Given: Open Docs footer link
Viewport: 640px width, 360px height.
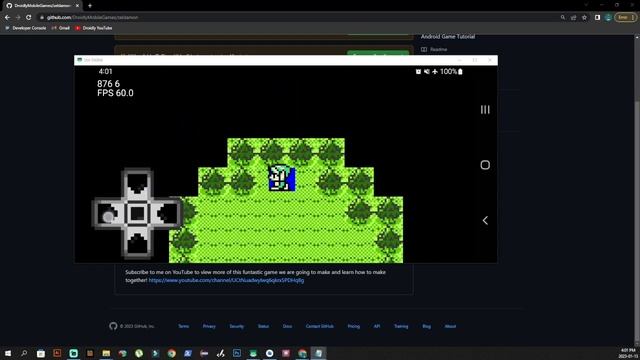Looking at the screenshot, I should (287, 327).
